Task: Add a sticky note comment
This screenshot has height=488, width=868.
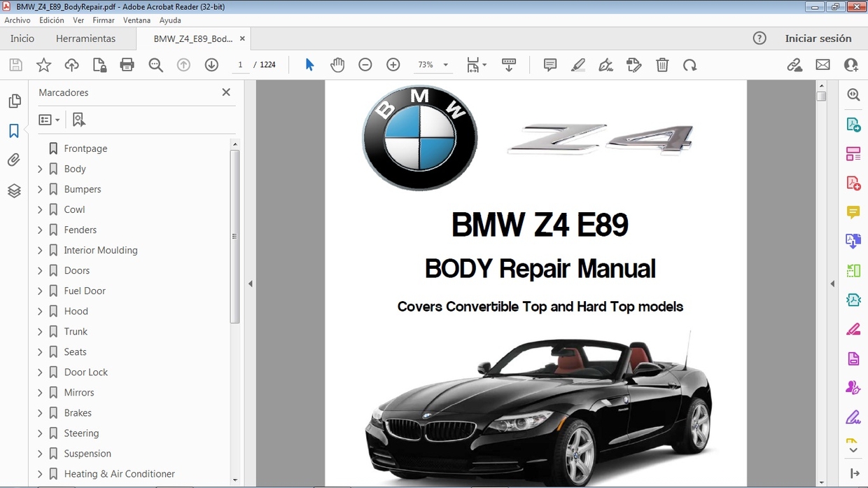Action: 549,64
